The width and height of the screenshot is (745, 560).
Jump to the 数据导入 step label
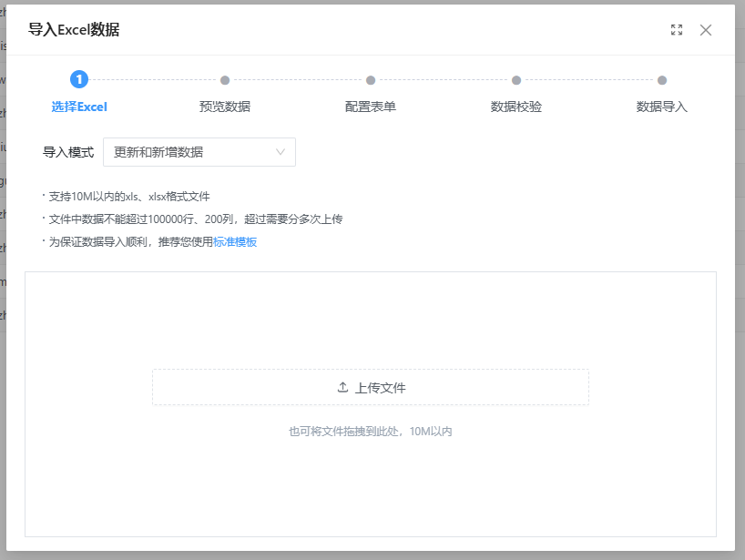click(662, 107)
